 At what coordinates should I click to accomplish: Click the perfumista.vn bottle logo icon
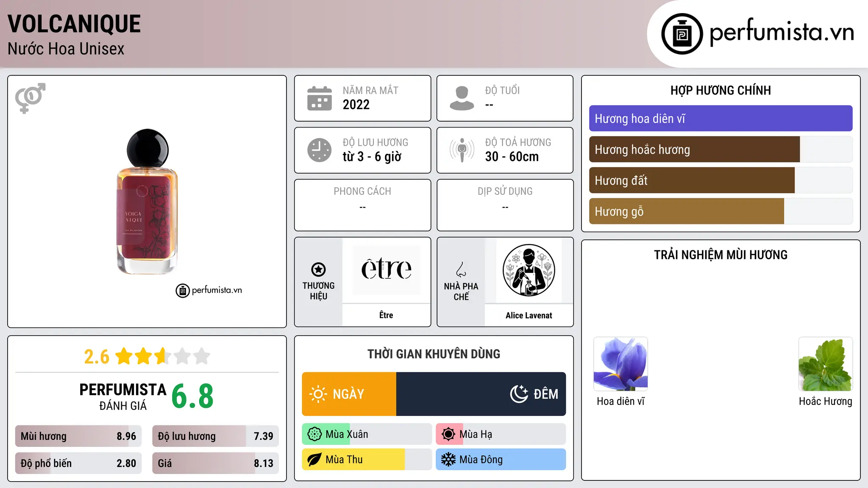pyautogui.click(x=682, y=34)
